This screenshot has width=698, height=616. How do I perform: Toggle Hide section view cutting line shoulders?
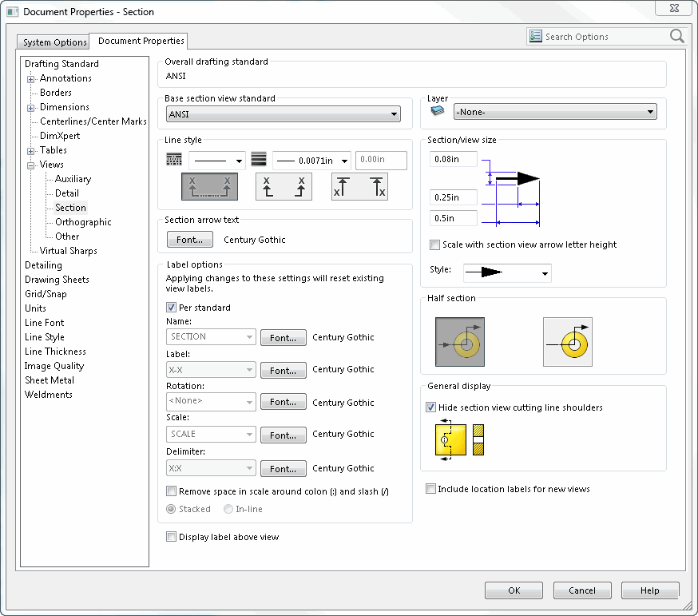click(430, 407)
